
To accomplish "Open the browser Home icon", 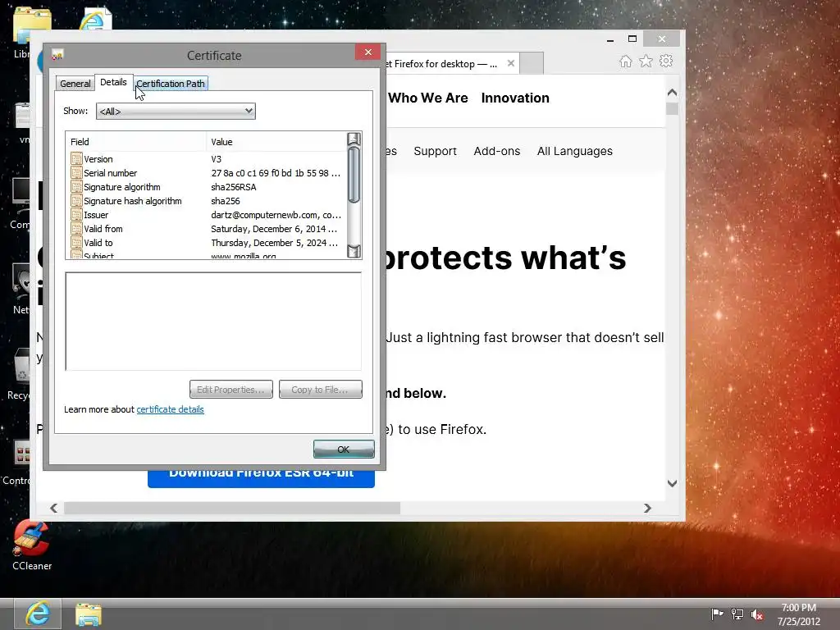I will (625, 61).
